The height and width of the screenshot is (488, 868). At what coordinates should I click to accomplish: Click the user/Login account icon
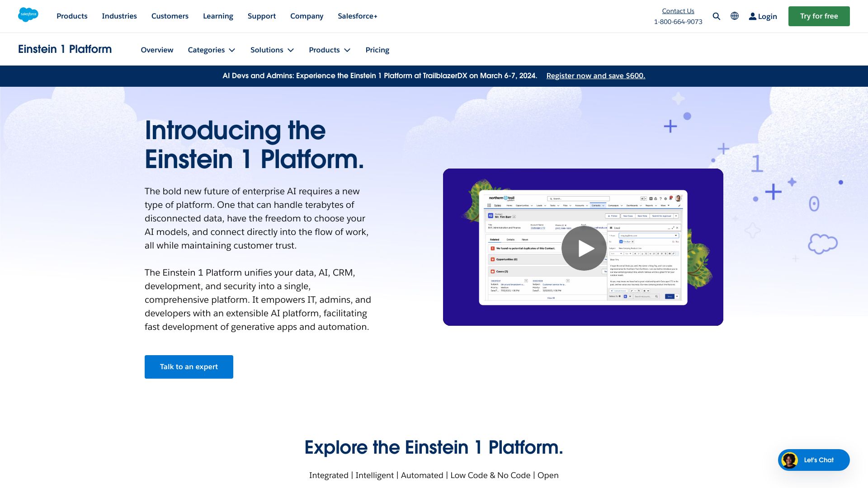752,16
